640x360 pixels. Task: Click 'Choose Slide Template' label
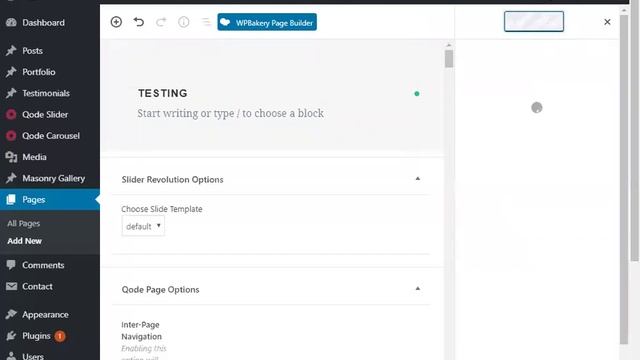click(162, 209)
